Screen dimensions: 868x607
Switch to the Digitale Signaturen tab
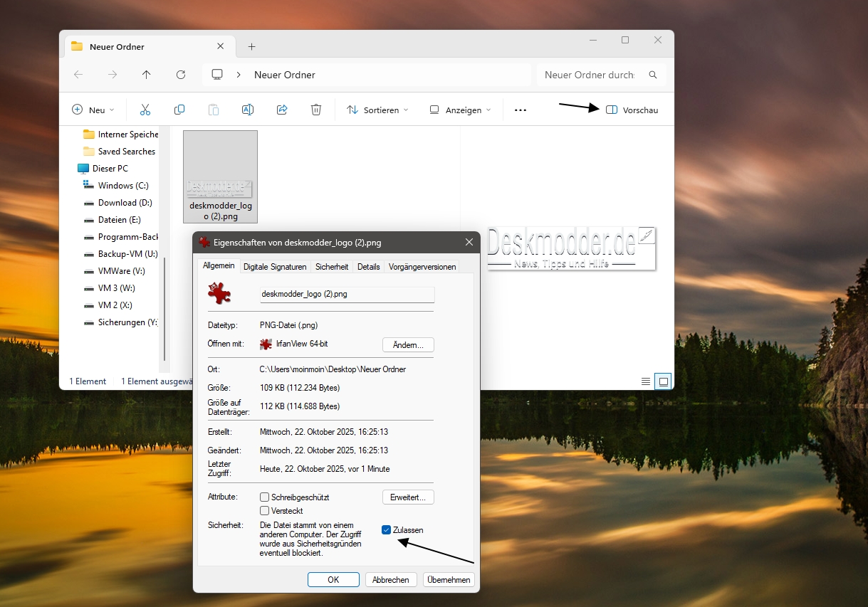[x=275, y=267]
